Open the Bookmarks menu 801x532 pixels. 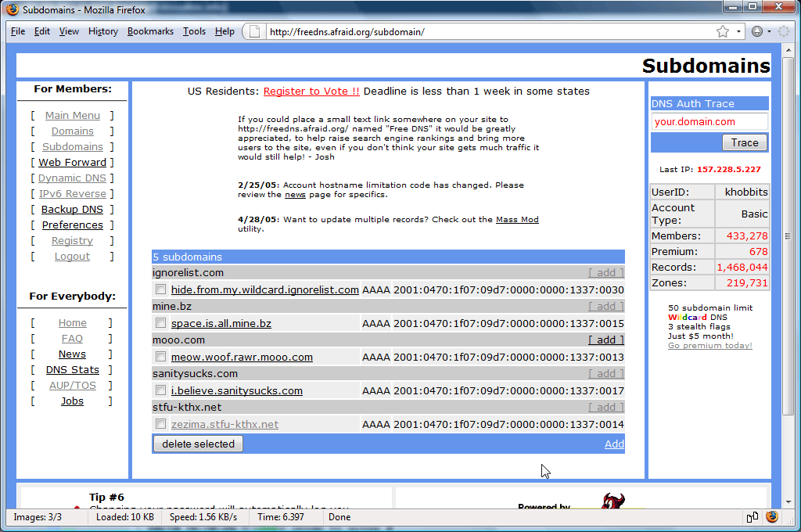click(x=150, y=31)
